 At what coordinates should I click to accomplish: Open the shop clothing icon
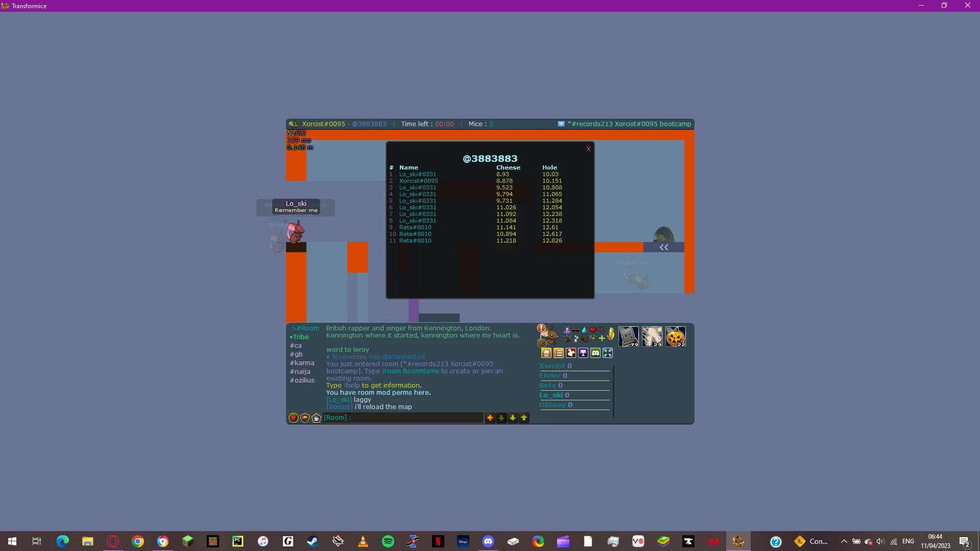pos(571,353)
